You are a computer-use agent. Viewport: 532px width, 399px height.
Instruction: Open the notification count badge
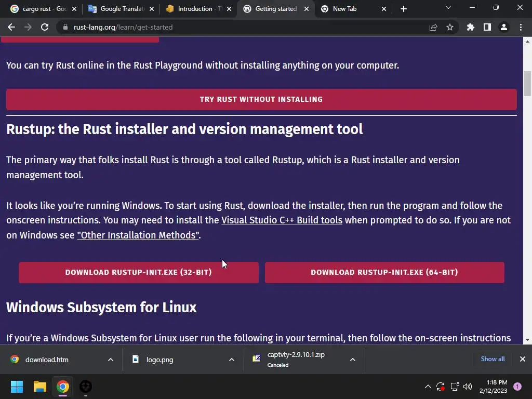pos(517,387)
